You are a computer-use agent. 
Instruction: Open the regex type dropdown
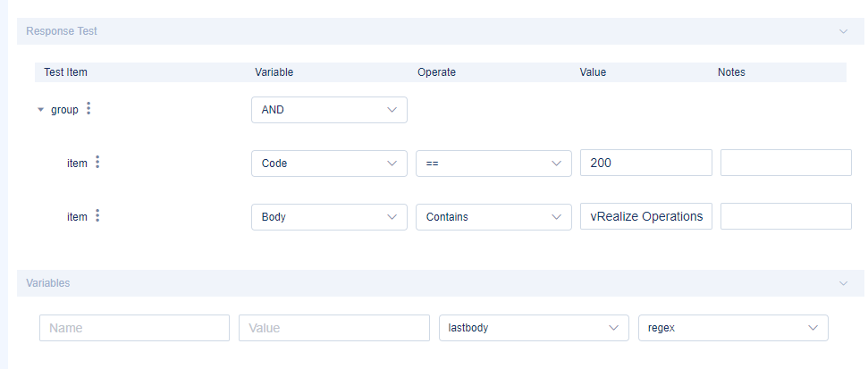click(x=733, y=328)
